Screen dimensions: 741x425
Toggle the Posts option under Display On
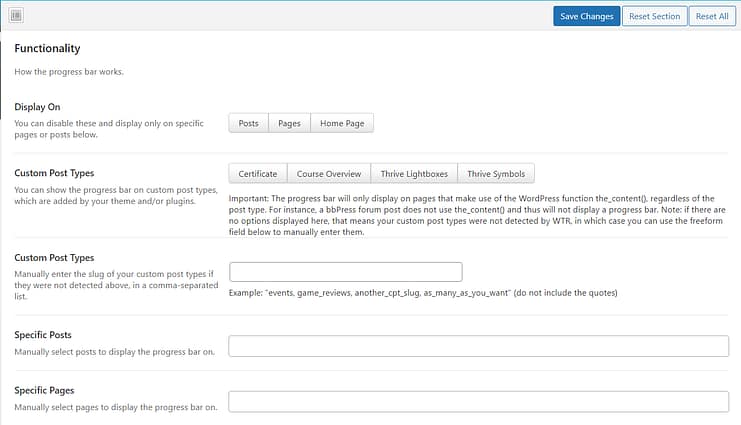(249, 123)
